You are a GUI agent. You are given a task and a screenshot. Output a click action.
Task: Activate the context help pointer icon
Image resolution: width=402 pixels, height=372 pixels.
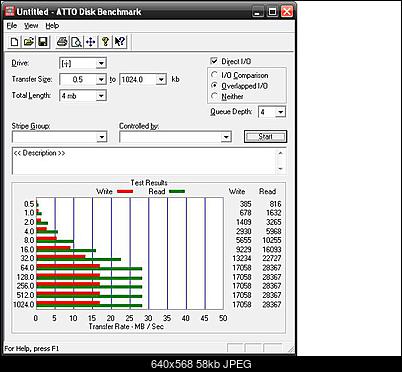120,42
